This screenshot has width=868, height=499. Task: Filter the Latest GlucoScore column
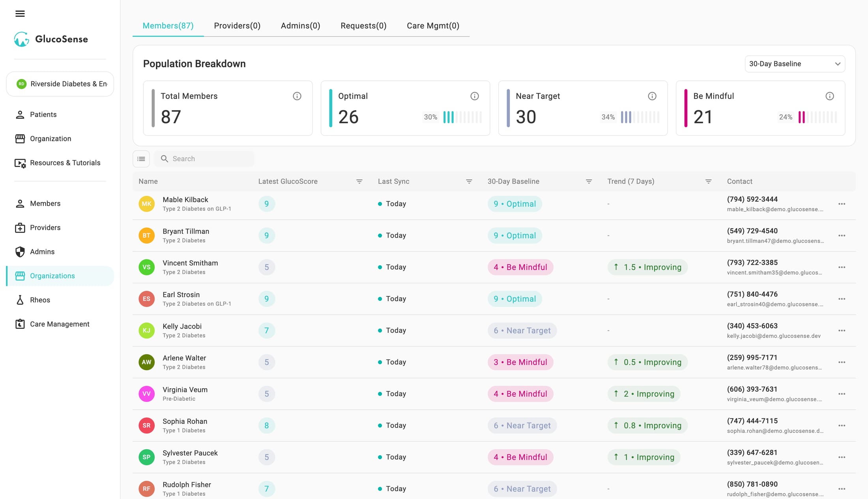point(359,181)
